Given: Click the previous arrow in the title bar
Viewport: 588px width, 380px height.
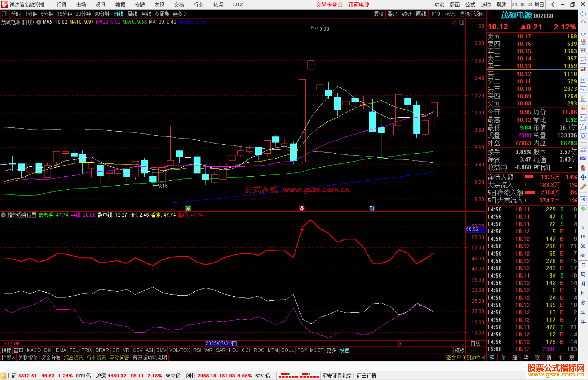Looking at the screenshot, I should pos(553,5).
